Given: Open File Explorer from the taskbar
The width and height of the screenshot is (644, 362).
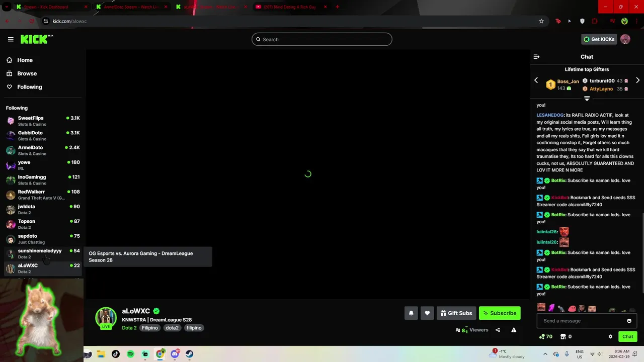Looking at the screenshot, I should point(101,354).
